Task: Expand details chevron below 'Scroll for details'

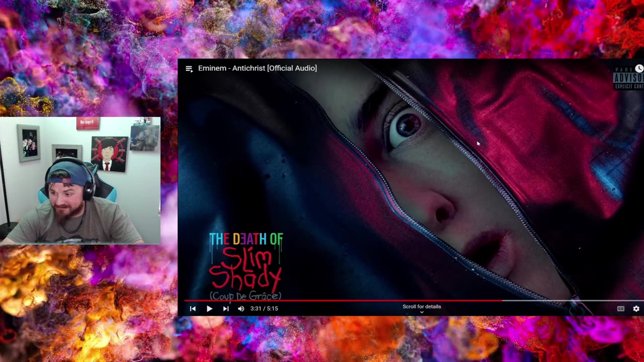Action: point(422,312)
